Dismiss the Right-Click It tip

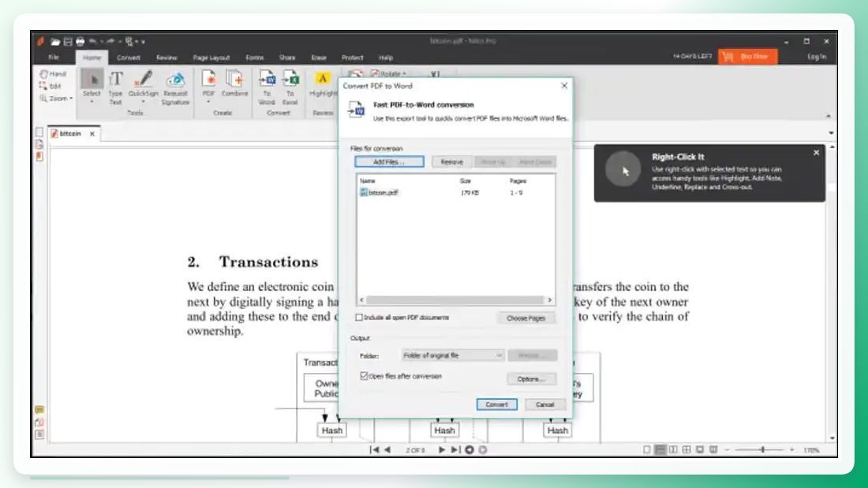pos(816,153)
